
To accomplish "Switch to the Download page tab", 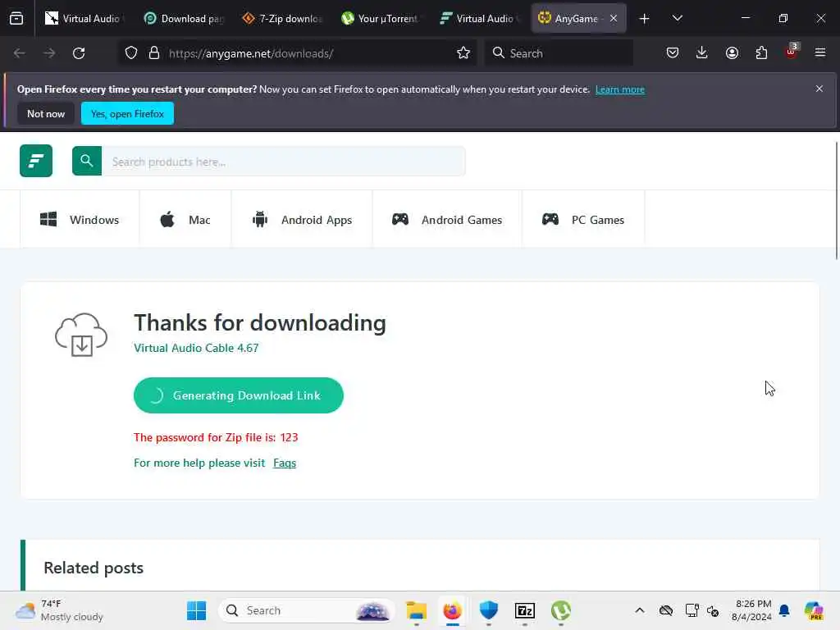I will pos(184,19).
